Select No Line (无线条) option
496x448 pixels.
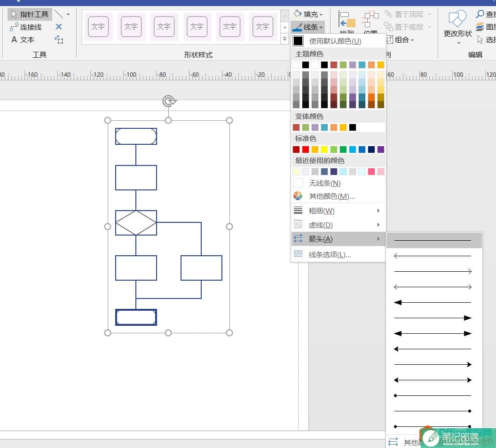(339, 183)
